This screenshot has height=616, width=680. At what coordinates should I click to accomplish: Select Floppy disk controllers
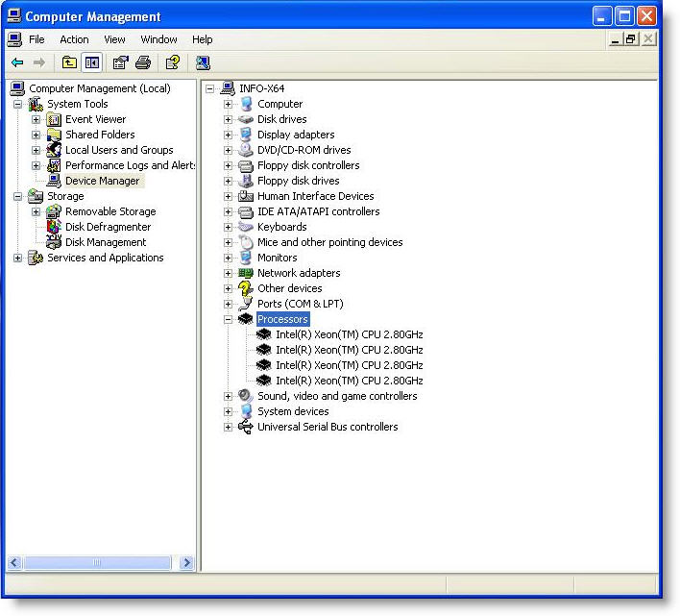pyautogui.click(x=308, y=165)
